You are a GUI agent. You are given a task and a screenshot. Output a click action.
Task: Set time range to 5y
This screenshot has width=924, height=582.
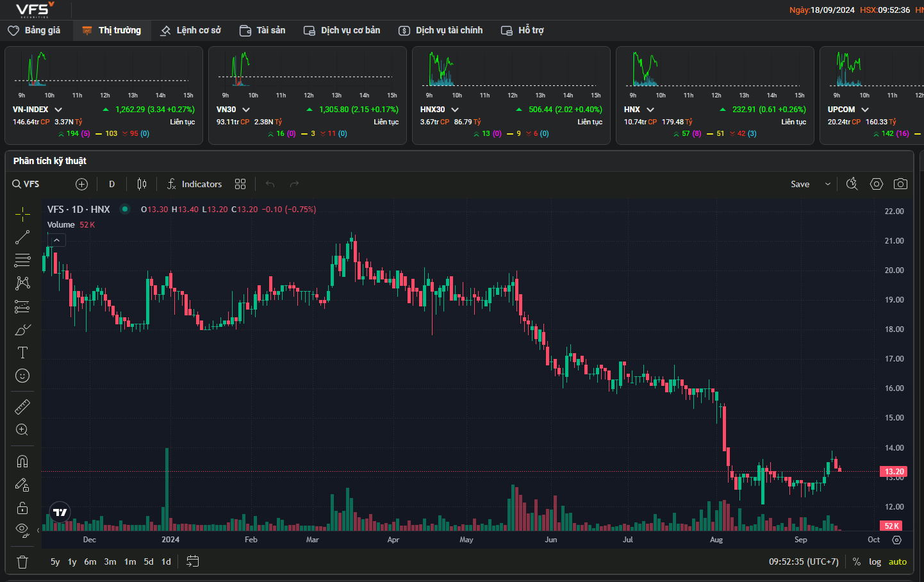tap(55, 561)
